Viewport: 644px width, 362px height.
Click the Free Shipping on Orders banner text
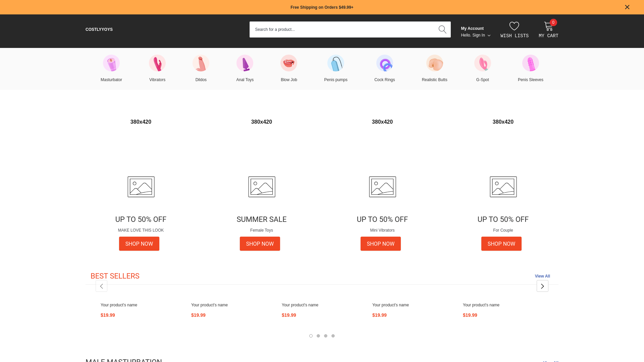coord(322,7)
